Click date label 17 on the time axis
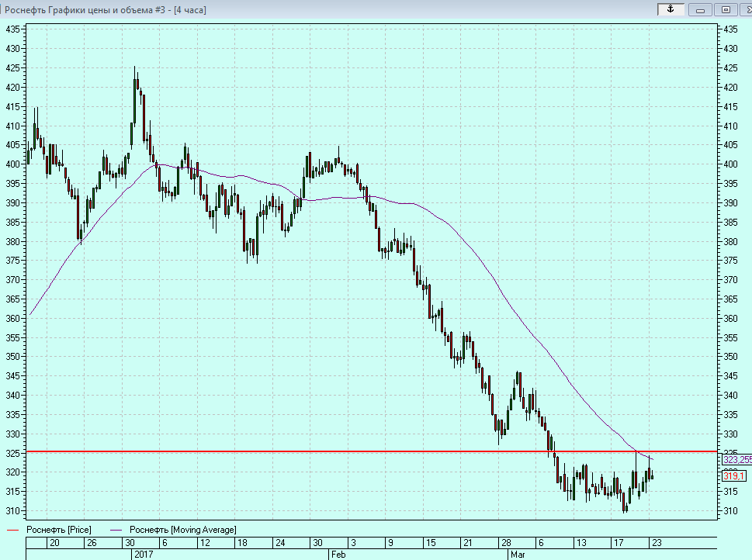This screenshot has height=560, width=752. [619, 543]
